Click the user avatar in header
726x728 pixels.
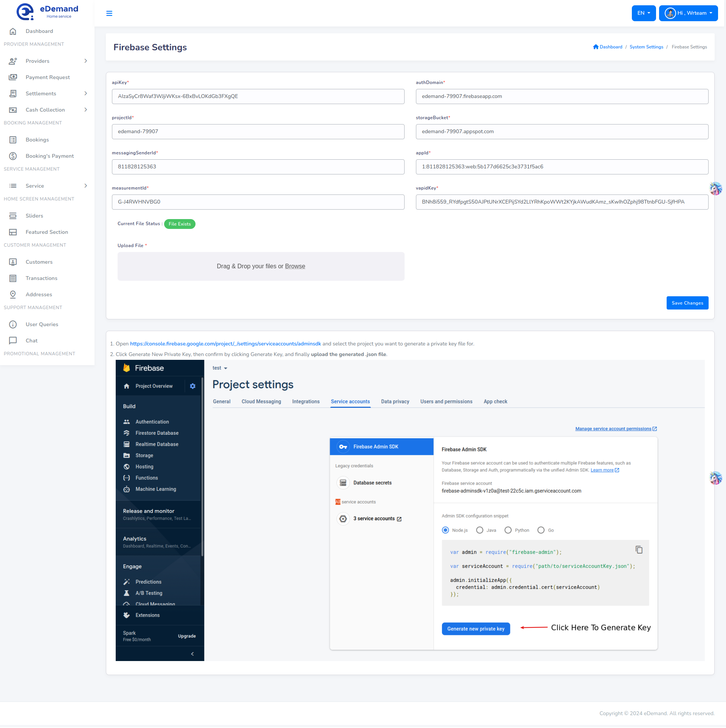(670, 13)
